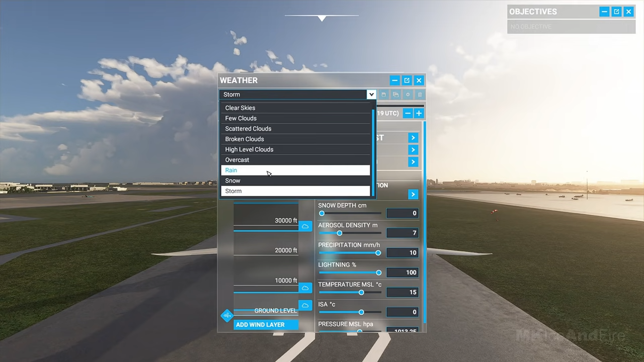Viewport: 644px width, 362px height.
Task: Decrease time with the minus stepper
Action: coord(408,113)
